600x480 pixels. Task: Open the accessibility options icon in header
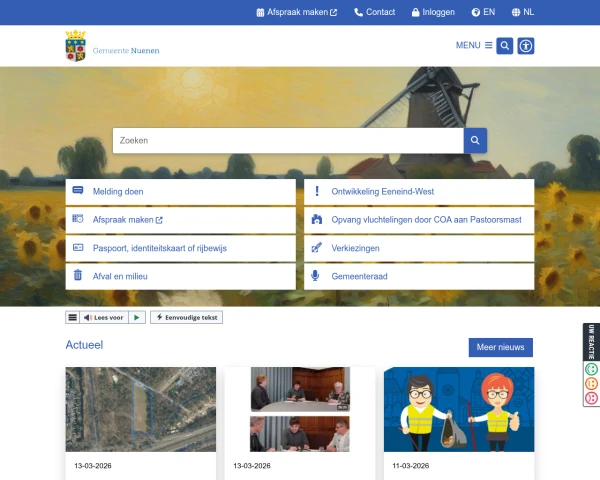(526, 45)
